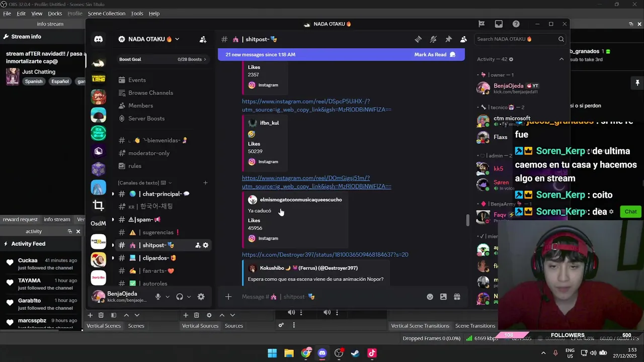Show hidden icons in the Windows system tray
The height and width of the screenshot is (362, 644).
[x=543, y=353]
